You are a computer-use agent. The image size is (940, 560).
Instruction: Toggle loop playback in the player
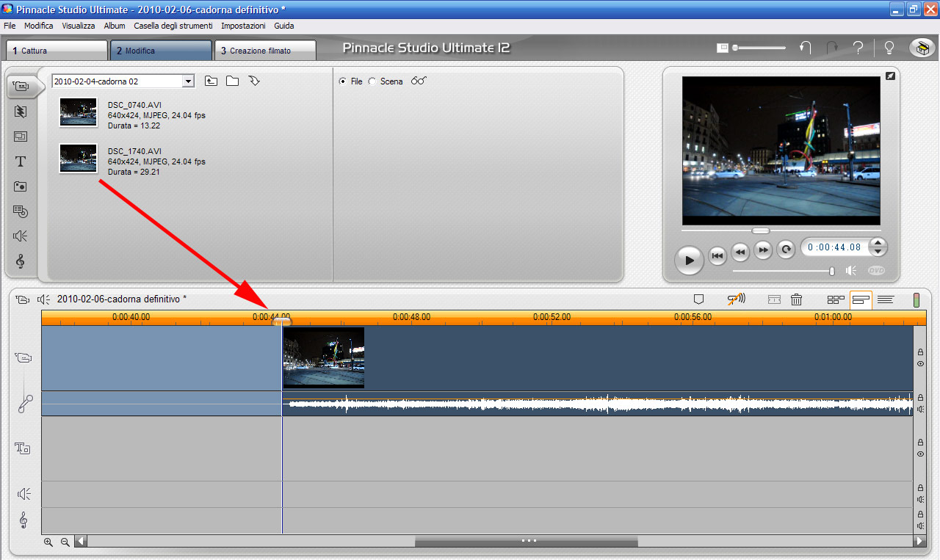pyautogui.click(x=786, y=250)
